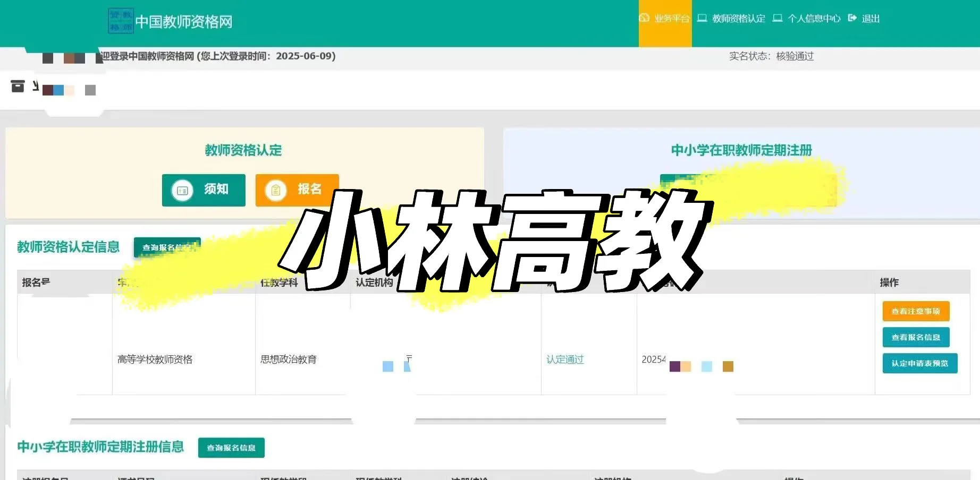Click the monitor icon beside 个人信息中心
This screenshot has height=480, width=980.
pos(778,18)
